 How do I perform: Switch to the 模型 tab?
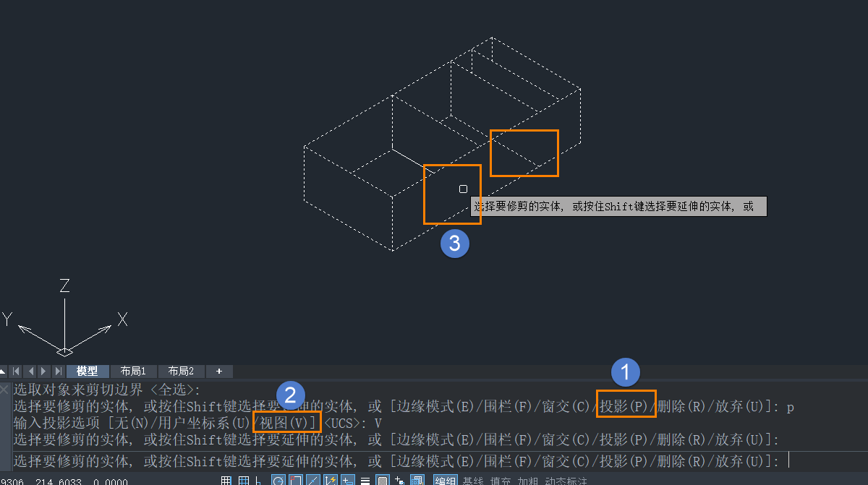coord(88,371)
